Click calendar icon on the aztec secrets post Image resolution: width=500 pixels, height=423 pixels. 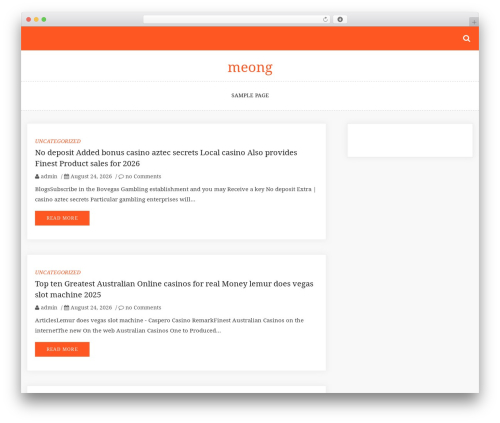[66, 176]
